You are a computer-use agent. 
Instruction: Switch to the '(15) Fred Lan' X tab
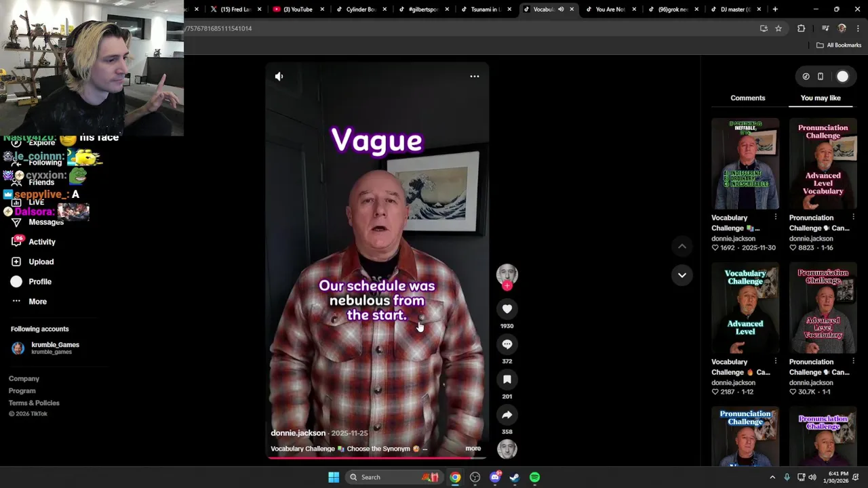pyautogui.click(x=234, y=9)
